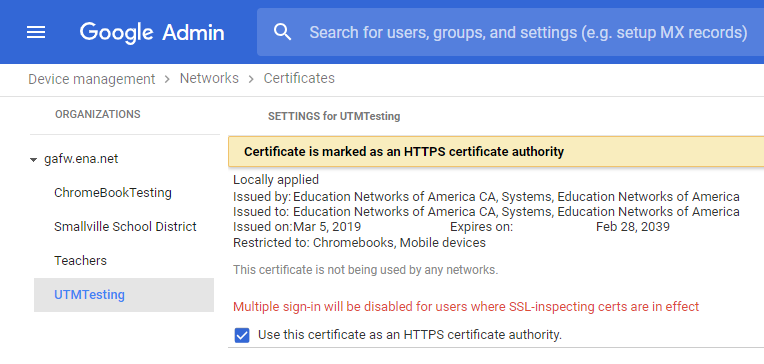This screenshot has height=364, width=764.
Task: Click the Certificates breadcrumb
Action: coord(299,78)
